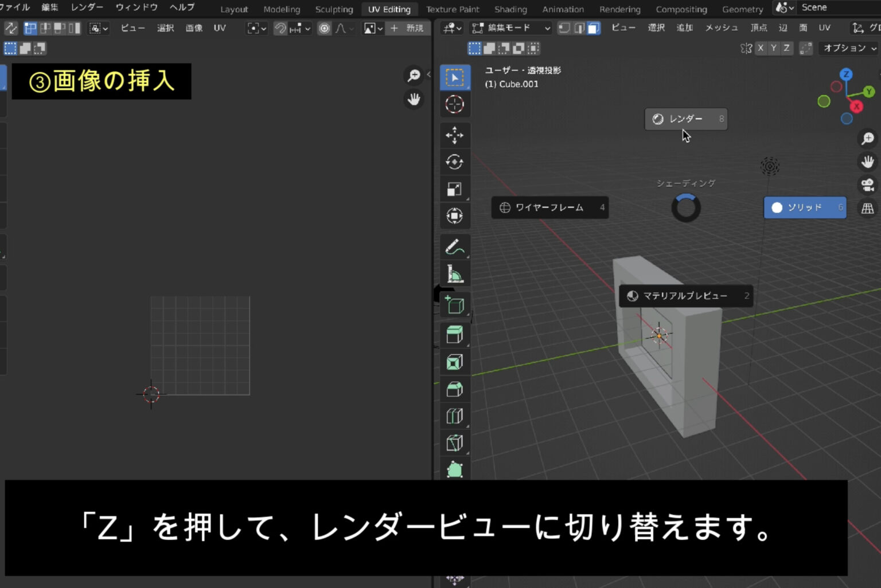The image size is (881, 588).
Task: Click the camera view icon in the viewport sidebar
Action: [x=868, y=184]
